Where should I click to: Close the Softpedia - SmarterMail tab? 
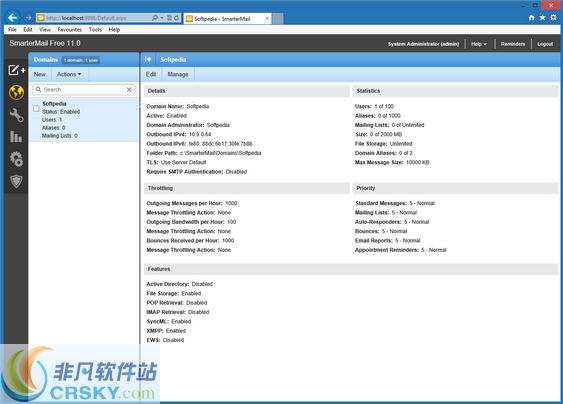click(x=267, y=19)
